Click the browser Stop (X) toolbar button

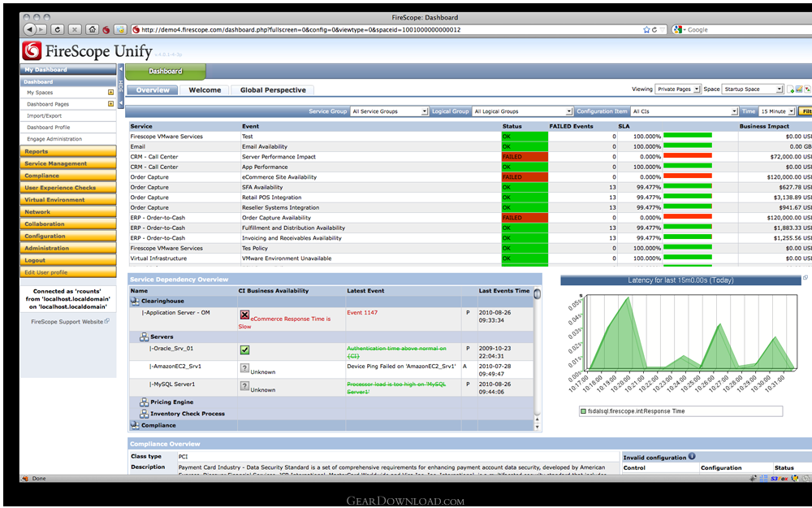(x=75, y=29)
